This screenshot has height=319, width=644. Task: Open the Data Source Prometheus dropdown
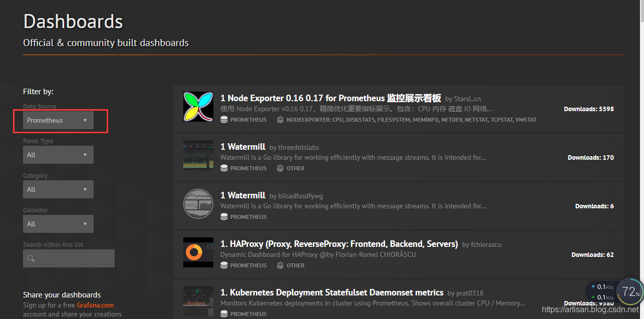[58, 120]
